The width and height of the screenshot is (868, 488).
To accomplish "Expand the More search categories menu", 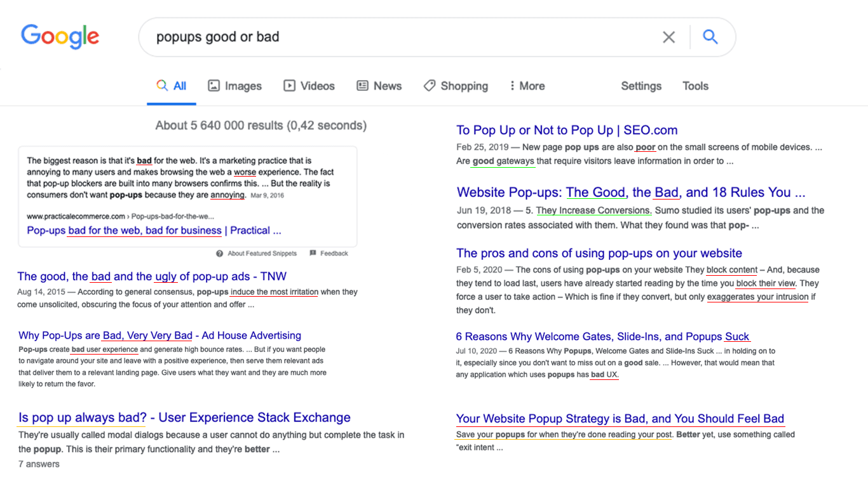I will pyautogui.click(x=527, y=86).
